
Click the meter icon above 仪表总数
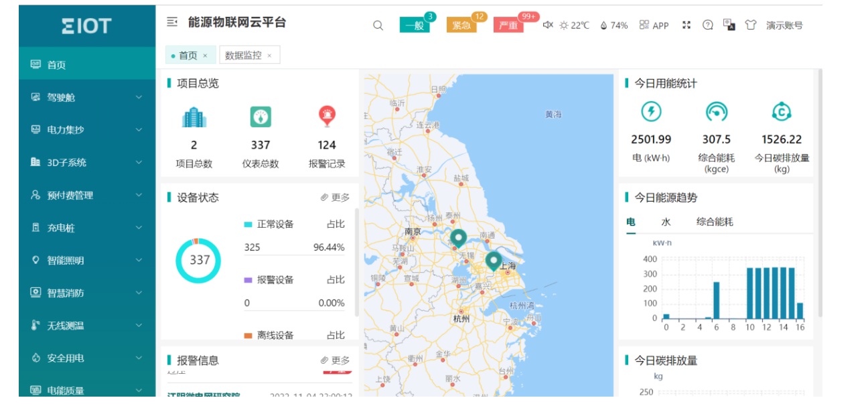point(261,117)
